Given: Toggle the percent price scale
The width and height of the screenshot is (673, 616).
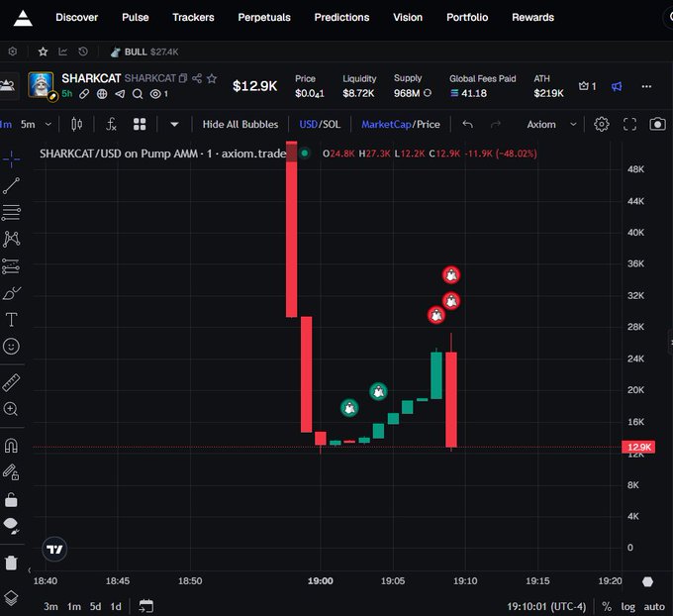Looking at the screenshot, I should coord(607,606).
